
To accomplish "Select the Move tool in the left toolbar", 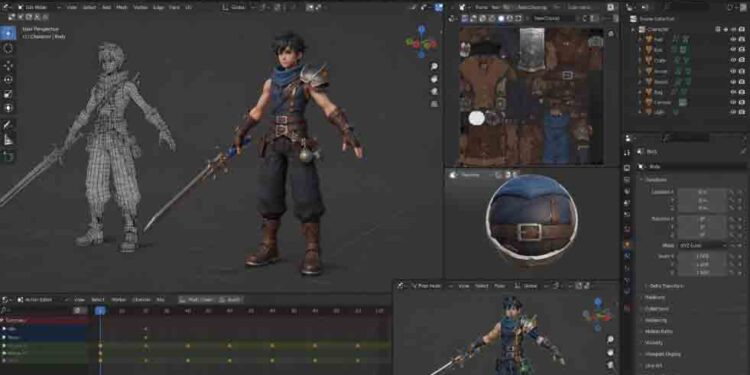I will click(8, 66).
